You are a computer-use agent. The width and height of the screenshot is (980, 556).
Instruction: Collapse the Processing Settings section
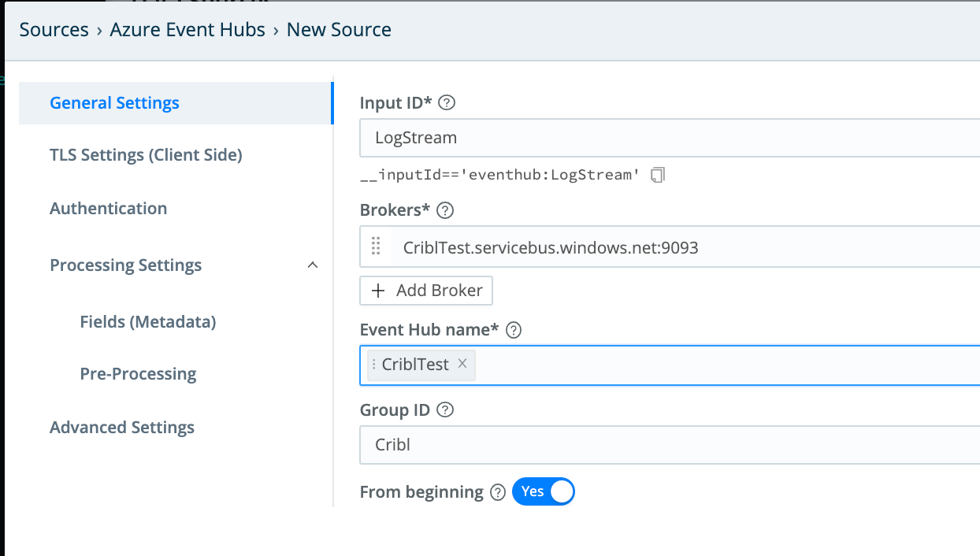click(313, 265)
